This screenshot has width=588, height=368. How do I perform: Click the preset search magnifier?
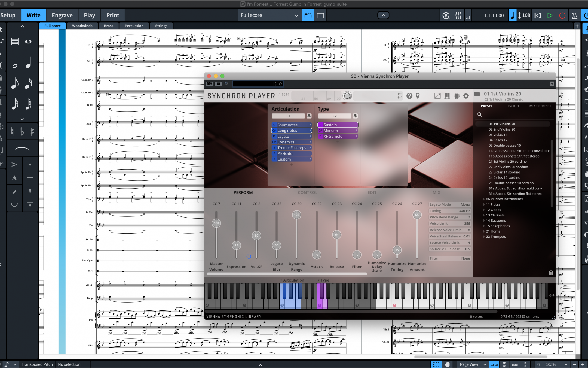[x=479, y=114]
